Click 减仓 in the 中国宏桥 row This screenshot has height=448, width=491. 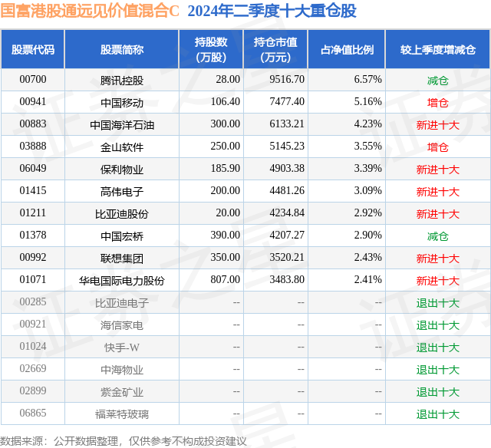(438, 236)
